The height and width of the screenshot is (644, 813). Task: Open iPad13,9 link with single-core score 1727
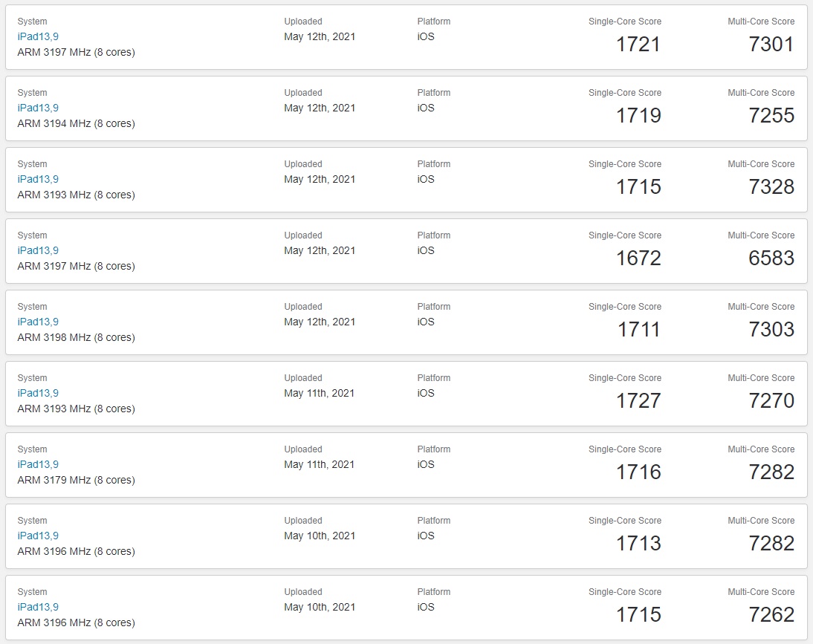click(x=38, y=393)
